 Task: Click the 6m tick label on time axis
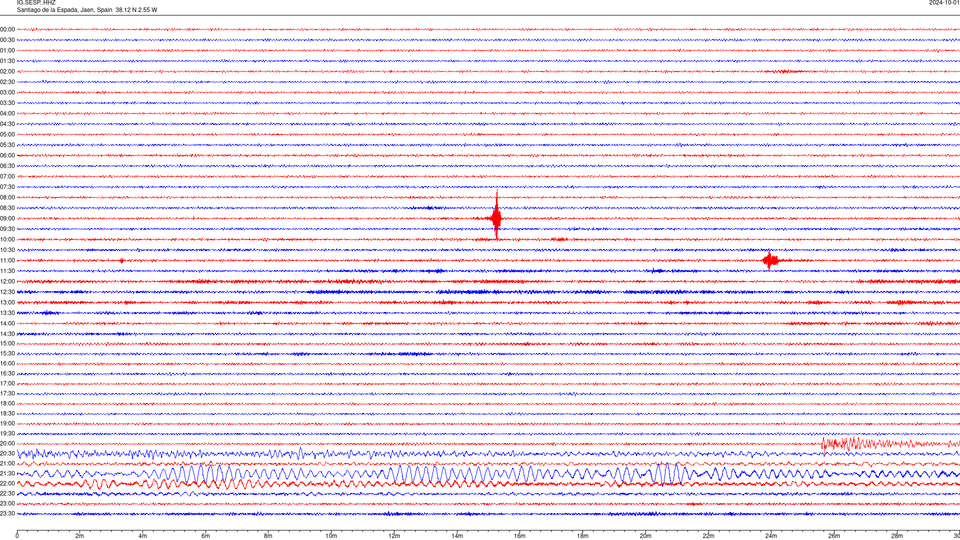[x=206, y=536]
